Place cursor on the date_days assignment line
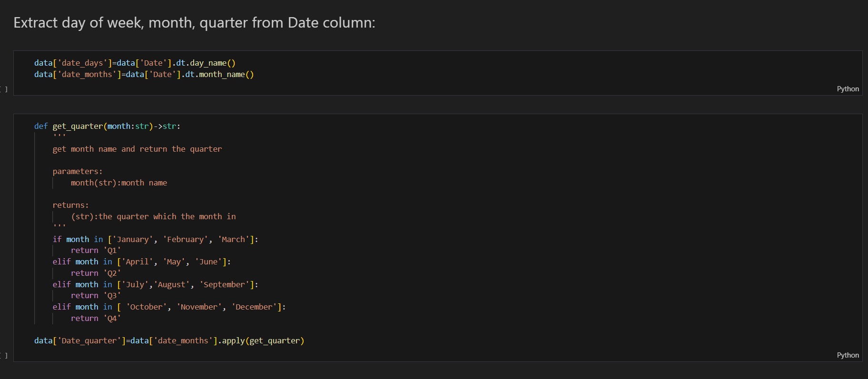The height and width of the screenshot is (379, 868). click(135, 63)
